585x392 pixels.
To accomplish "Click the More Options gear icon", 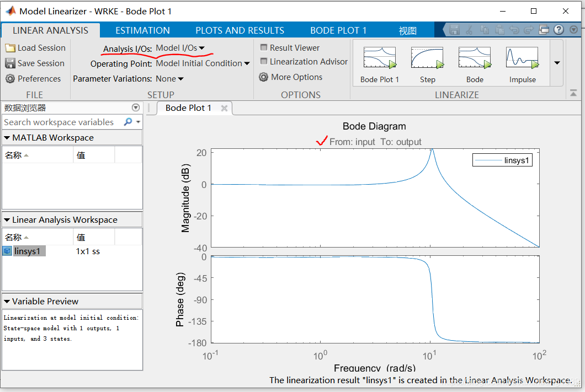I will [263, 77].
